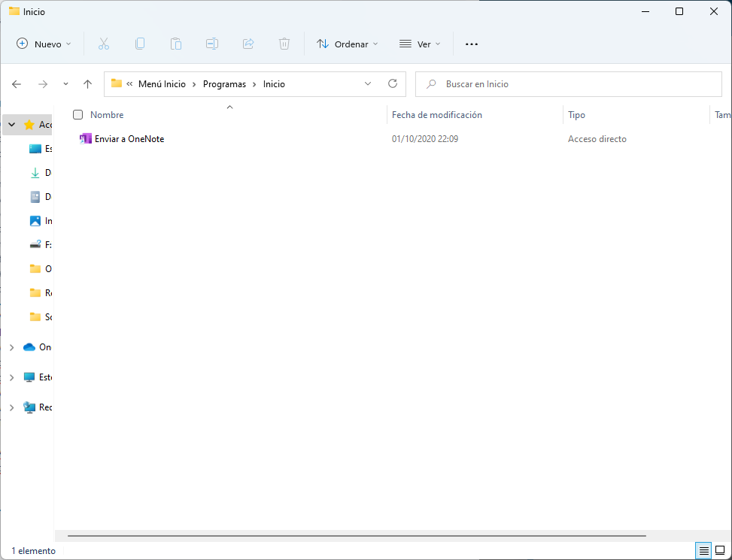Open Downloads via green arrow sidebar icon

coord(35,173)
